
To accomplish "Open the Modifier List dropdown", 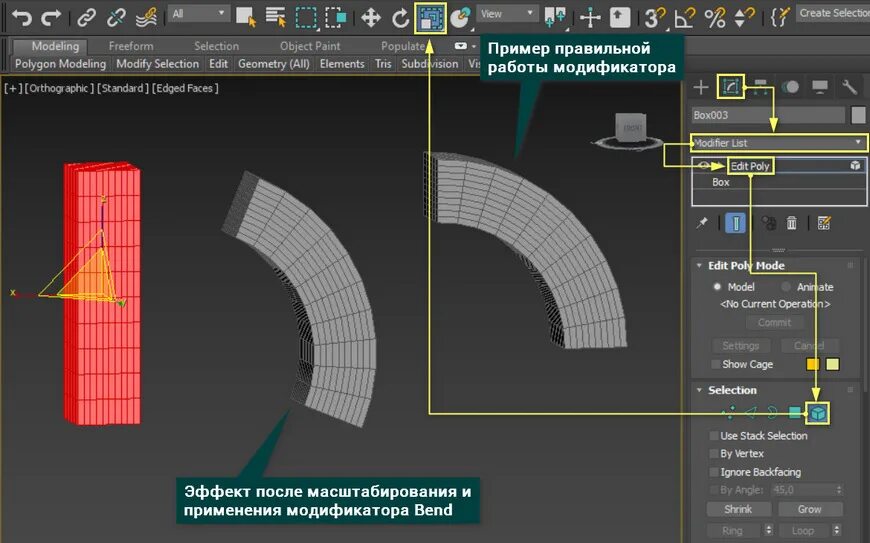I will [778, 143].
